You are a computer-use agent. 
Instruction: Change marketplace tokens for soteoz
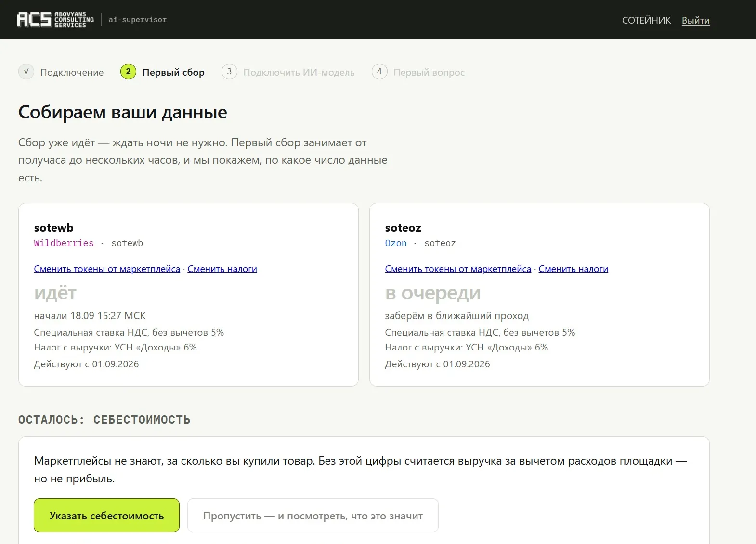coord(458,269)
